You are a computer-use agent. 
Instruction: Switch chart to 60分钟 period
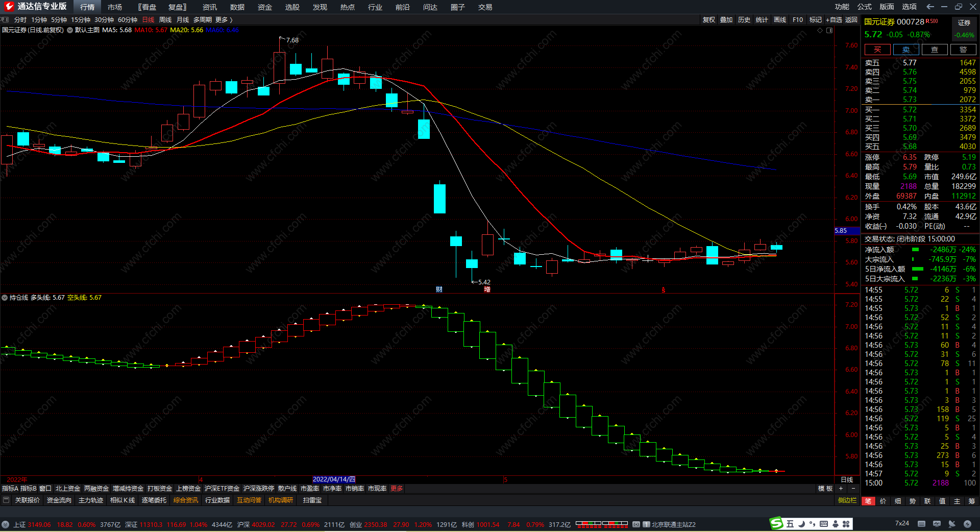[x=128, y=19]
